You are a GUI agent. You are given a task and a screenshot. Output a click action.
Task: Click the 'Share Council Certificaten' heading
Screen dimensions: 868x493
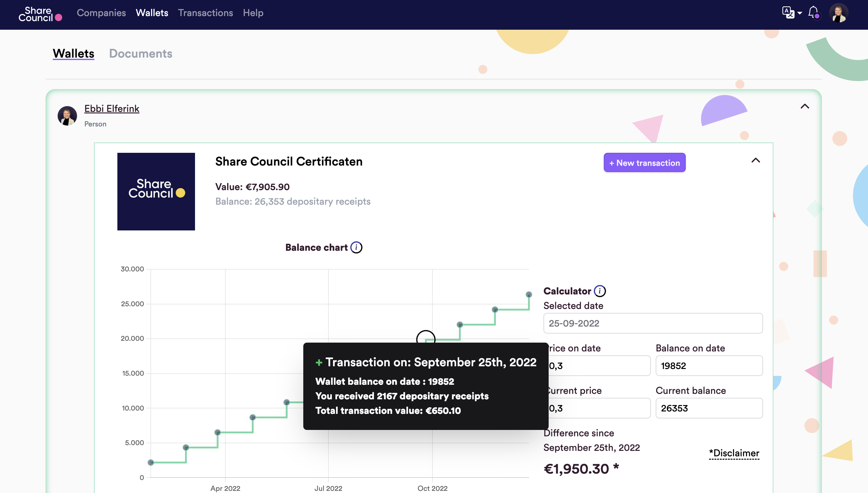click(289, 162)
